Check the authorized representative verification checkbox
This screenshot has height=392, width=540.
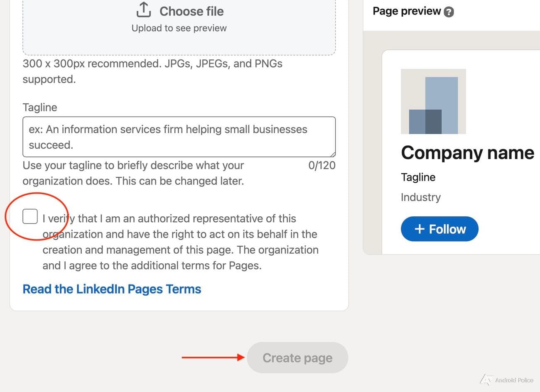click(x=30, y=216)
